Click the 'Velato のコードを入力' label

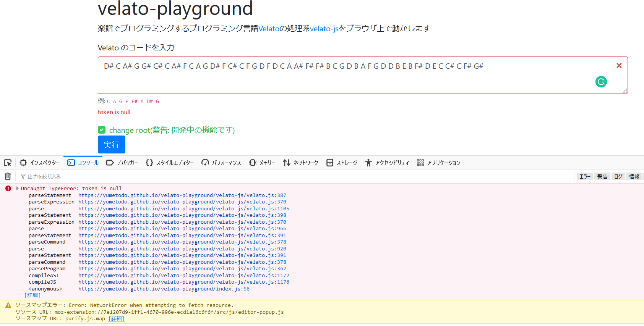pyautogui.click(x=136, y=48)
